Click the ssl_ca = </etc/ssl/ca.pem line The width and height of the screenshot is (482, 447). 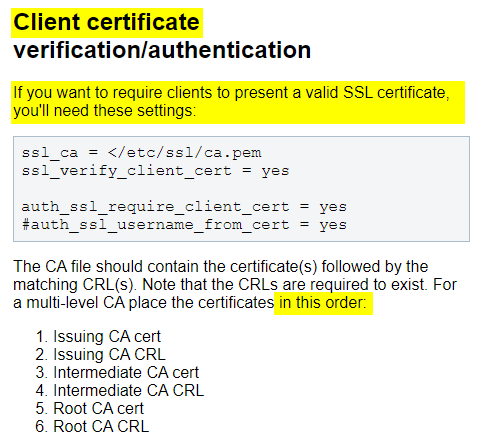click(x=141, y=153)
